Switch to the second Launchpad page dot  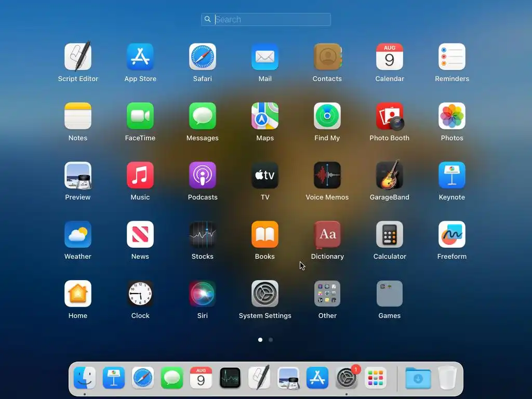point(271,340)
